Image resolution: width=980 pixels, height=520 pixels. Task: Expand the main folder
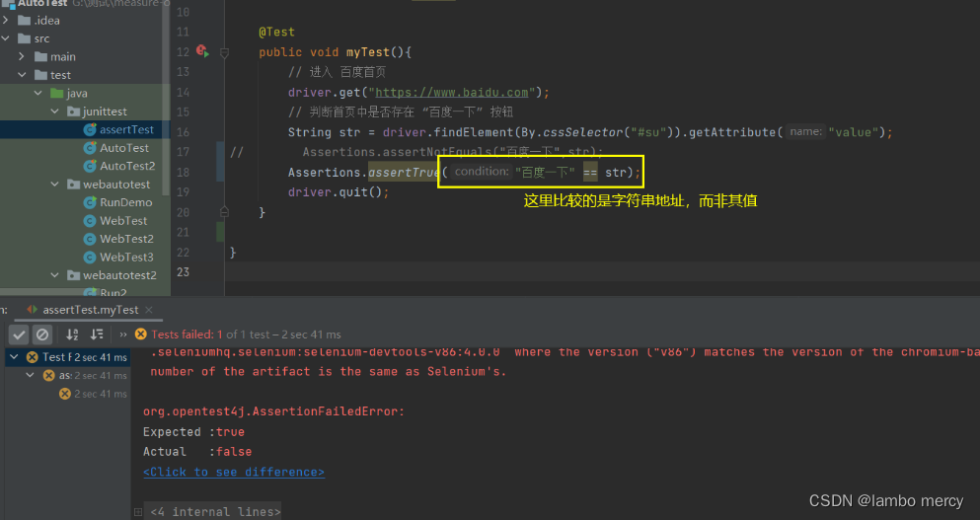22,56
